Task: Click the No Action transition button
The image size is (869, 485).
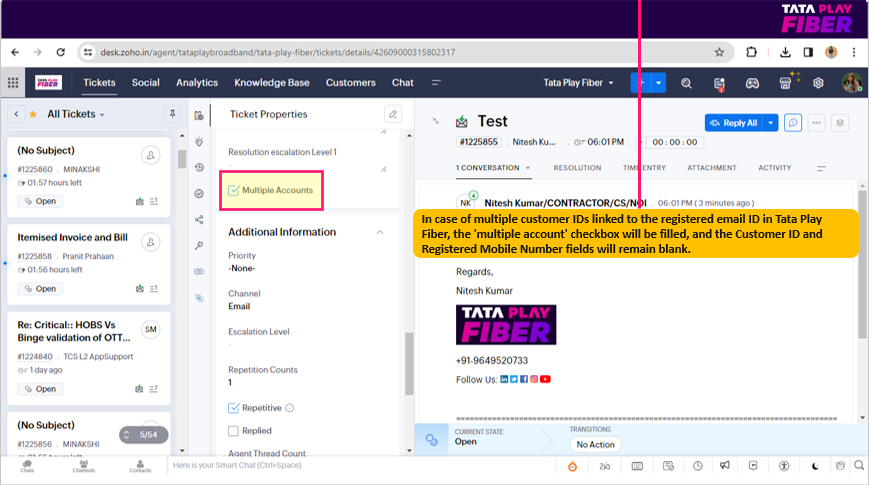Action: click(595, 445)
